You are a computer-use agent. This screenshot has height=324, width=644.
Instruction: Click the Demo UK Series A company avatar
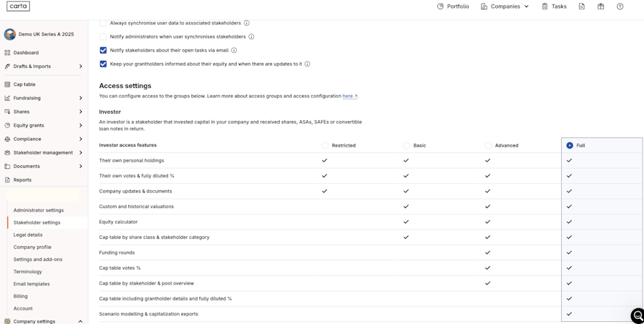coord(10,34)
